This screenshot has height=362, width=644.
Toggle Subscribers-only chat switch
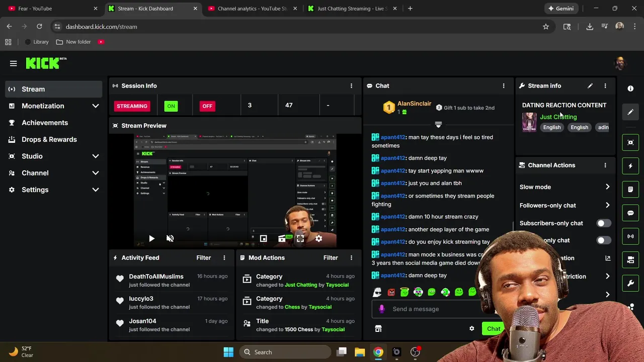pos(604,223)
